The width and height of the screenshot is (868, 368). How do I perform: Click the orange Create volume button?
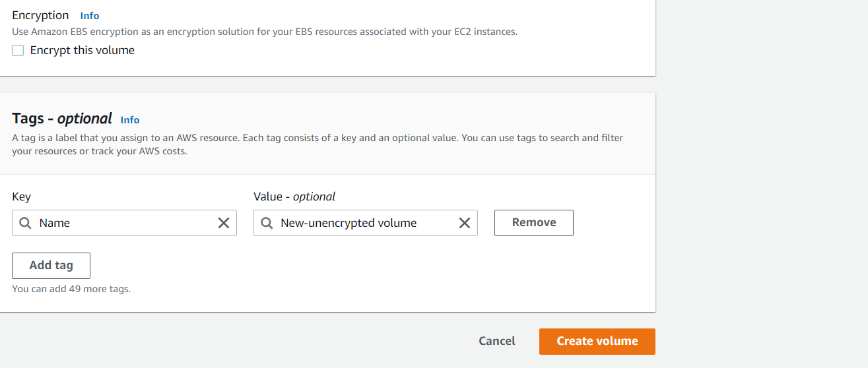597,342
